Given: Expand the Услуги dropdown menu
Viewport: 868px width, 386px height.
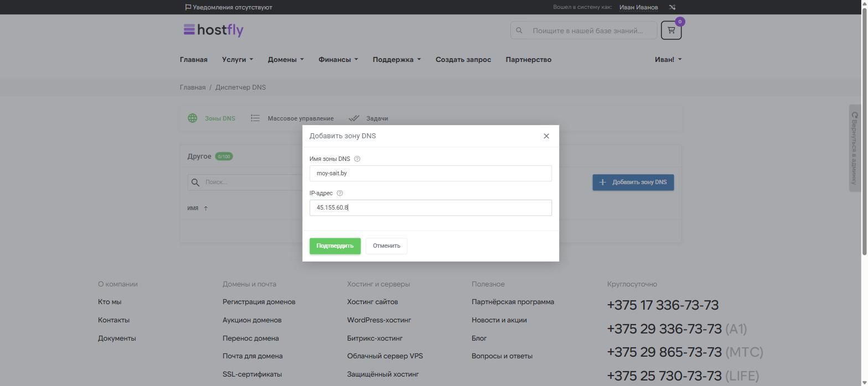Looking at the screenshot, I should (237, 60).
